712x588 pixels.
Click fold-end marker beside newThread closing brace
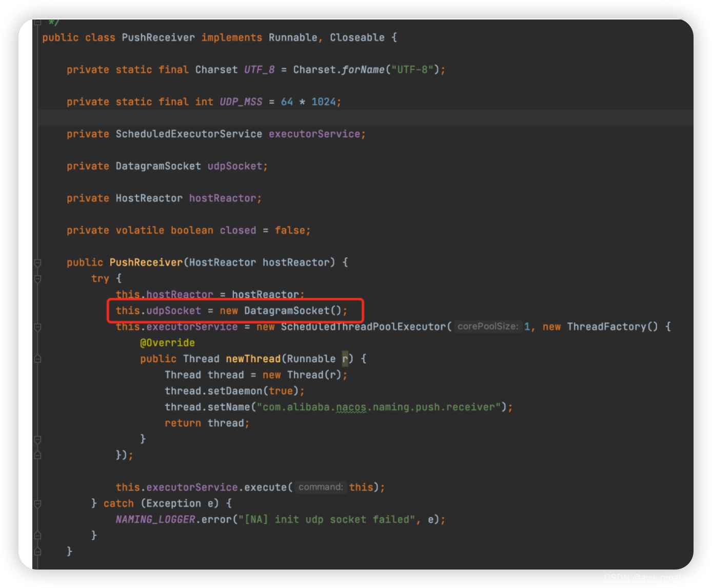[x=37, y=439]
